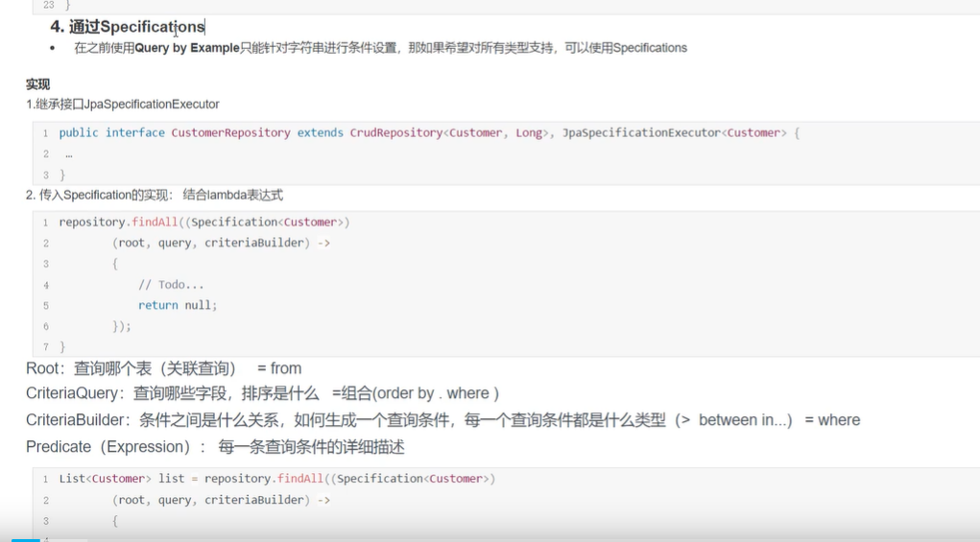Click 'CriteriaBuilder:' explanation label
Image resolution: width=980 pixels, height=542 pixels.
click(78, 420)
